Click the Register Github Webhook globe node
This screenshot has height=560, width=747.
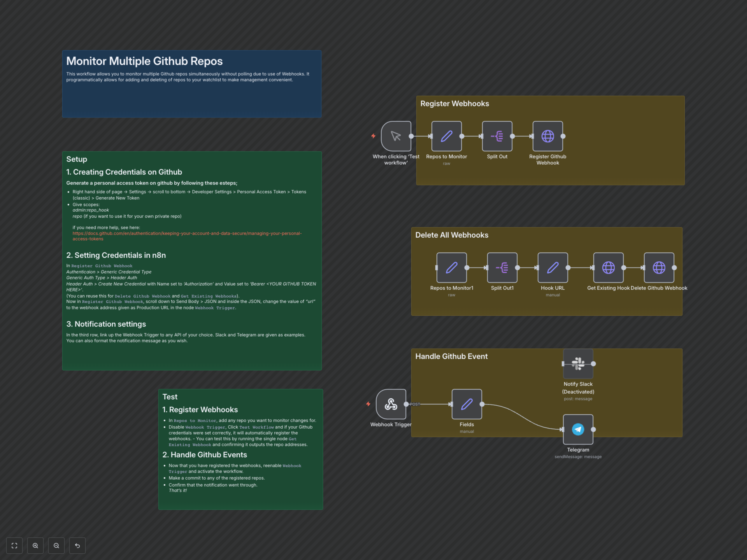pyautogui.click(x=547, y=136)
